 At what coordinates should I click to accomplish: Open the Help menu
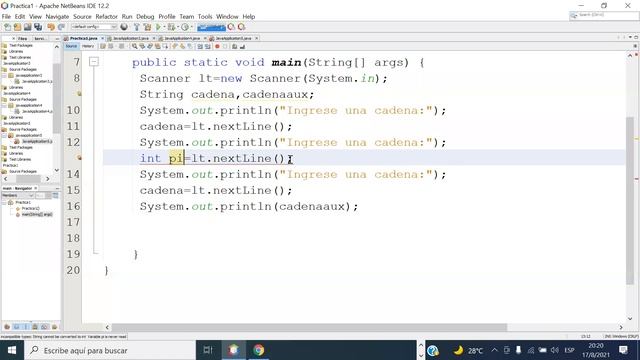249,17
